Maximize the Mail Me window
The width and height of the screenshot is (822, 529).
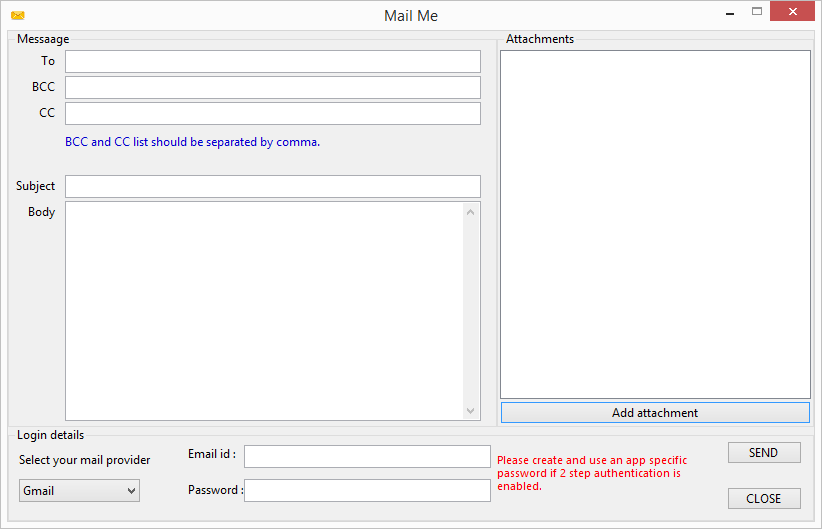756,11
